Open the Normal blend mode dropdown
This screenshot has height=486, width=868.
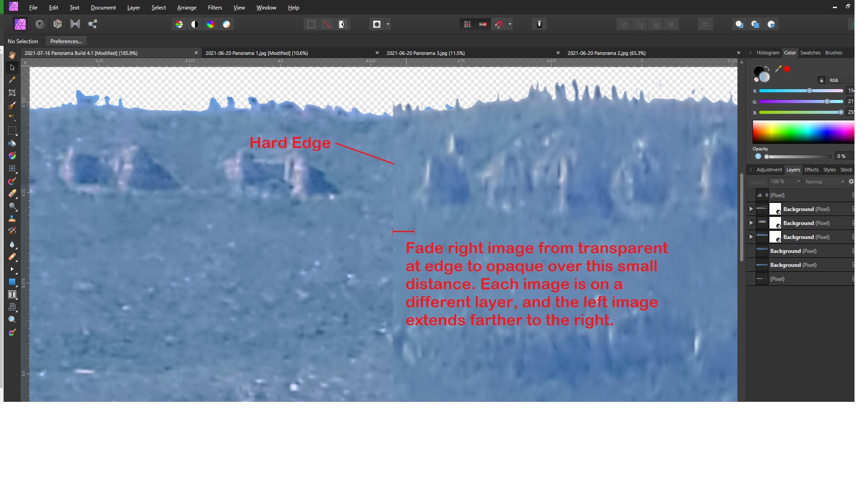825,181
